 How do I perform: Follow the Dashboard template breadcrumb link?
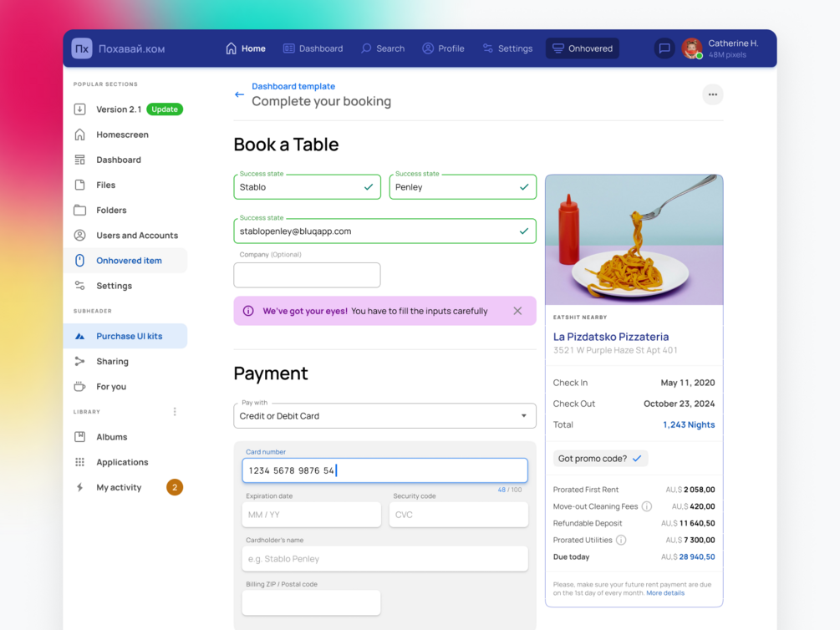[x=293, y=86]
